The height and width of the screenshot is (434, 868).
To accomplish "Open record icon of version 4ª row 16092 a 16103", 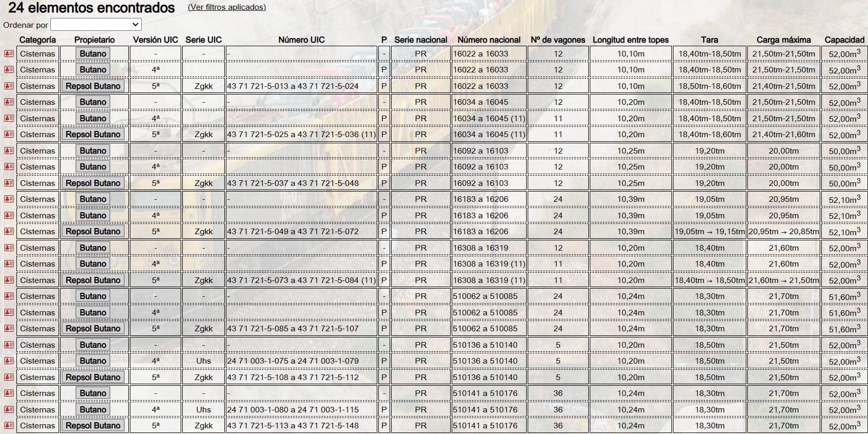I will pos(9,166).
